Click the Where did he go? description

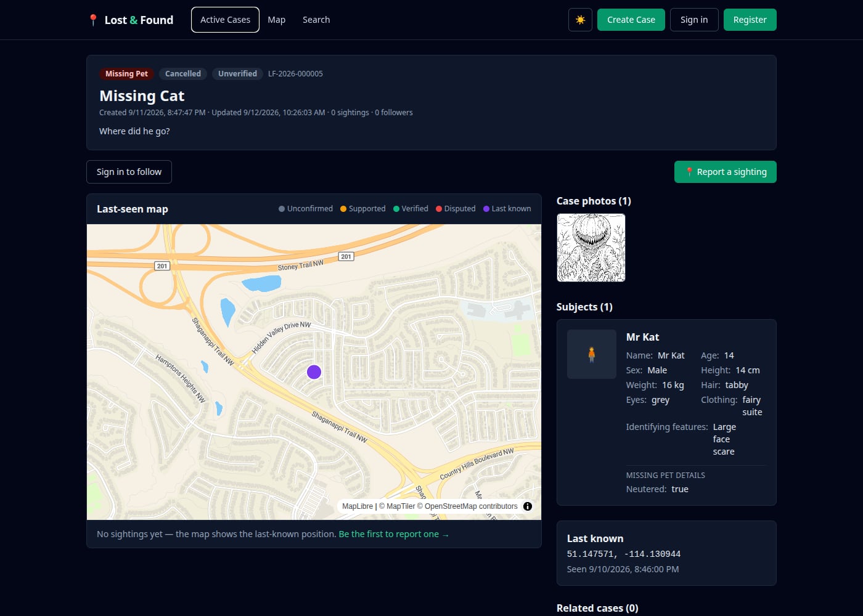(134, 131)
